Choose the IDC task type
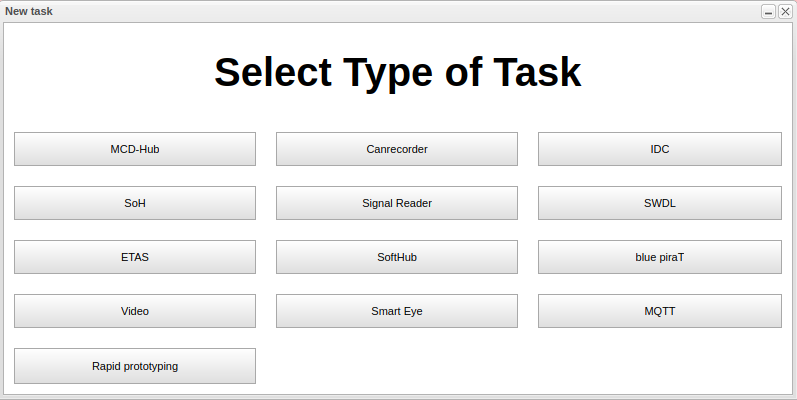797x400 pixels. pos(660,149)
